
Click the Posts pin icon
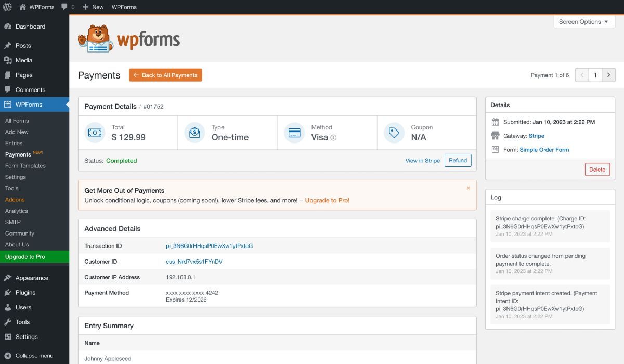pyautogui.click(x=8, y=46)
